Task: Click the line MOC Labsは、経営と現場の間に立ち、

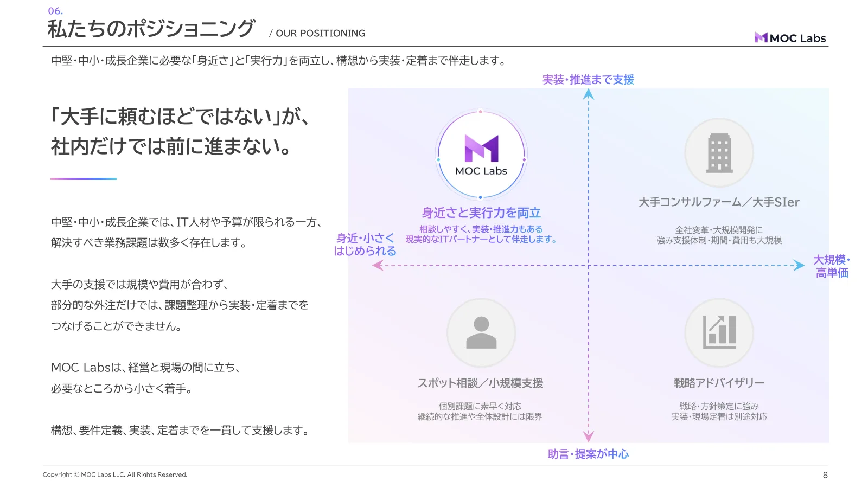Action: pos(146,368)
